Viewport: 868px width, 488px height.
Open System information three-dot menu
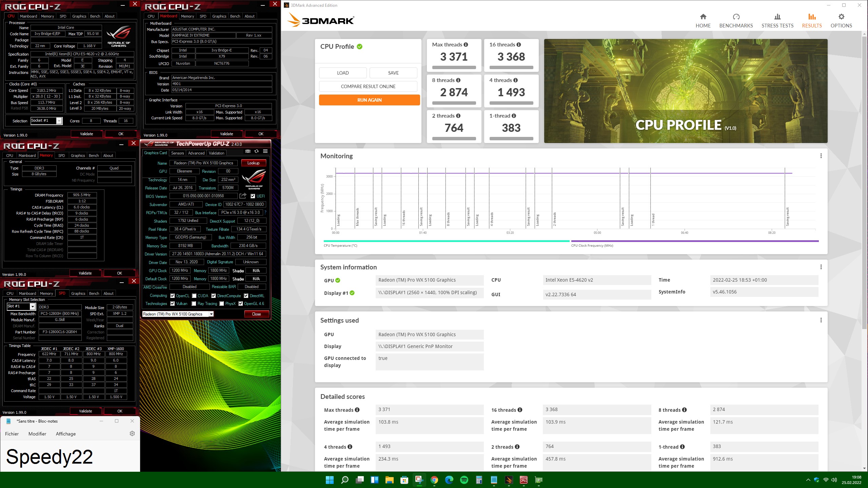[x=821, y=267]
